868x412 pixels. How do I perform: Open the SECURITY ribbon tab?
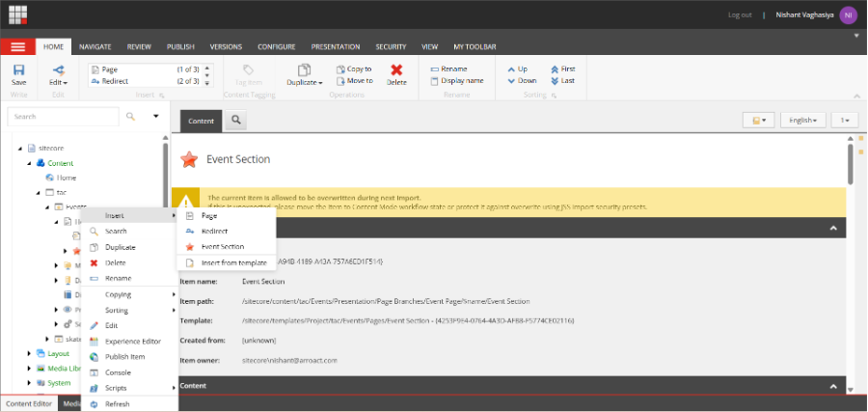(391, 47)
